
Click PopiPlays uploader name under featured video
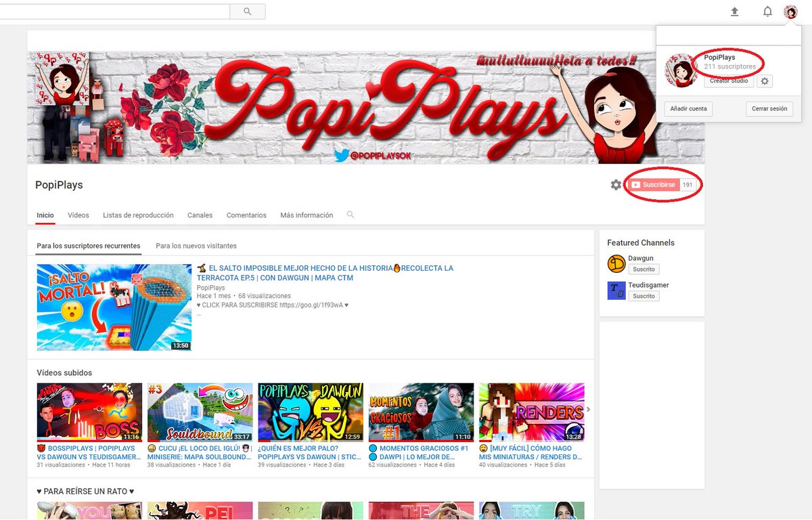point(211,288)
